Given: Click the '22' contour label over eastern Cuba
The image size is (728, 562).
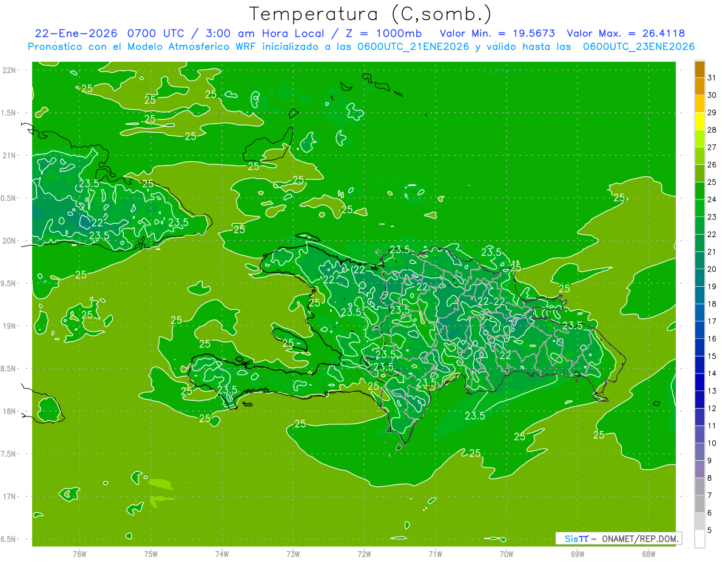Looking at the screenshot, I should tap(97, 223).
